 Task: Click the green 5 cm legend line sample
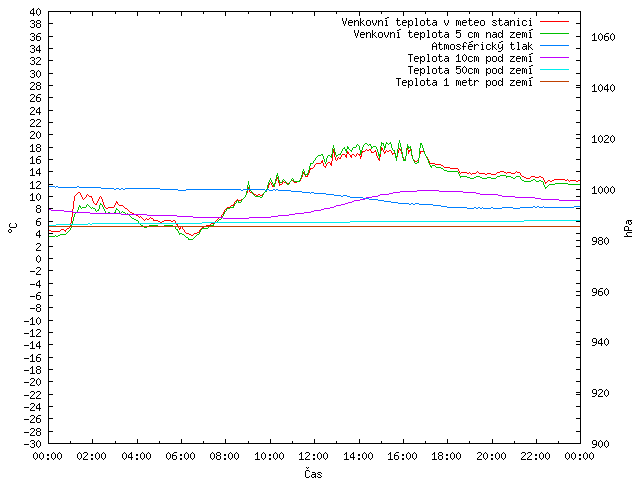554,33
